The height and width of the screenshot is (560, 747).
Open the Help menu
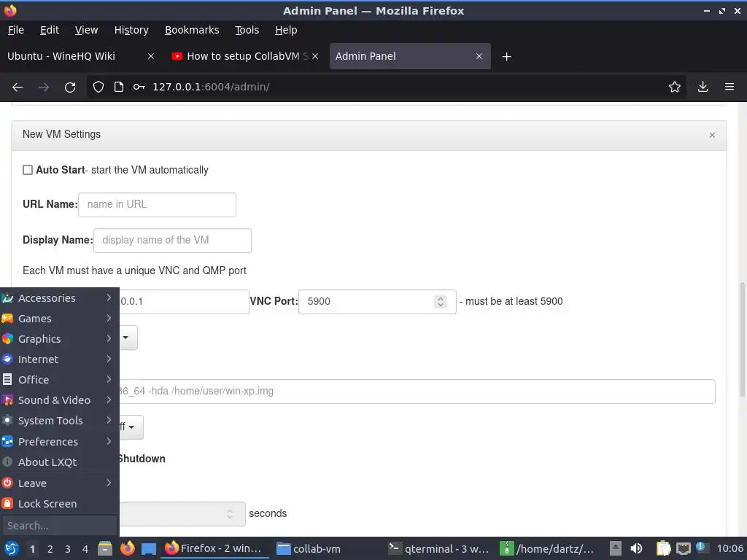(x=286, y=30)
